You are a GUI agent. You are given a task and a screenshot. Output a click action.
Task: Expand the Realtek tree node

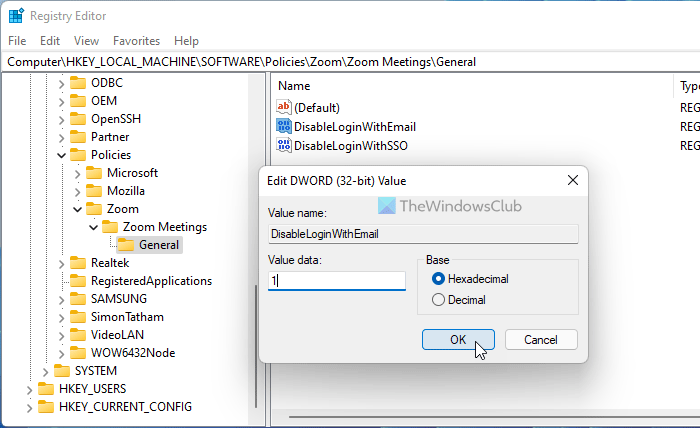62,264
